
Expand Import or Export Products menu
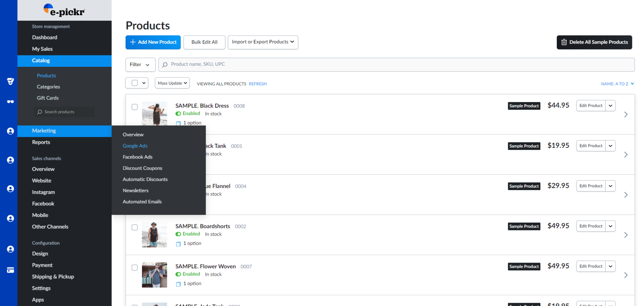263,42
